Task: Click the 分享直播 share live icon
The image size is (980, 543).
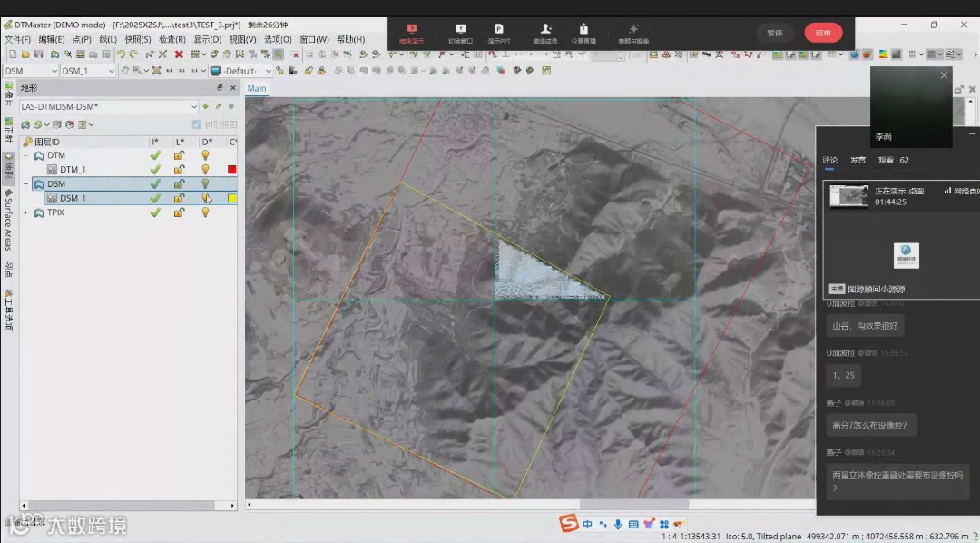Action: 583,34
